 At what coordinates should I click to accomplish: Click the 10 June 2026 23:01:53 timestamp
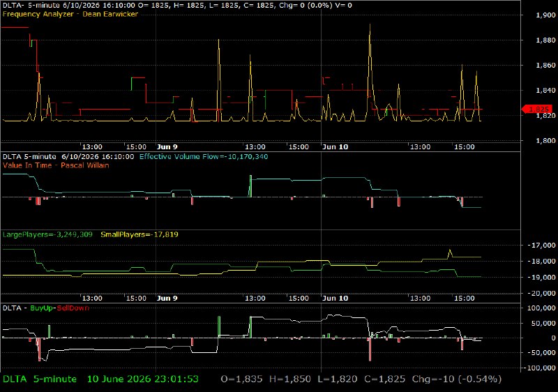(x=143, y=379)
